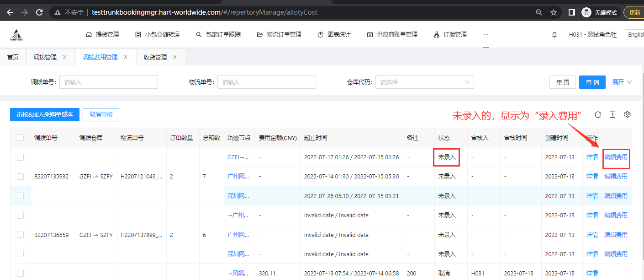The height and width of the screenshot is (280, 644).
Task: Open the table column settings gear
Action: coord(627,114)
